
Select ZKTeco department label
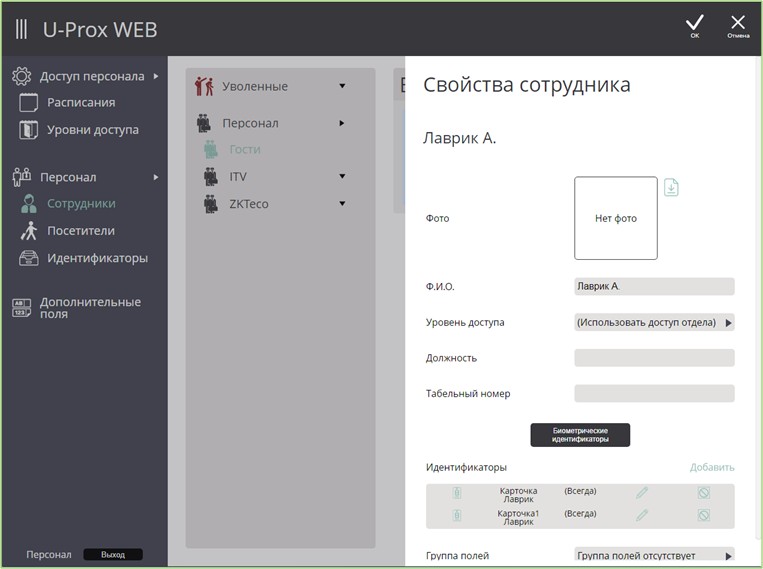tap(249, 204)
